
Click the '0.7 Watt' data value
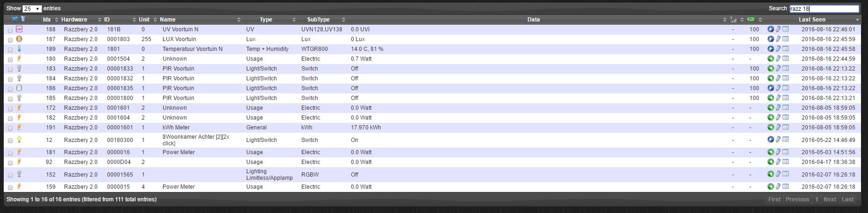pos(361,58)
